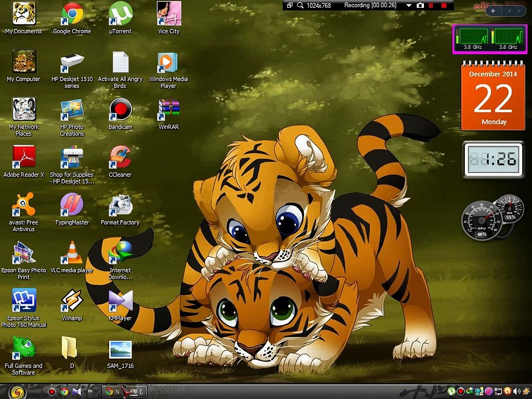The height and width of the screenshot is (399, 532).
Task: Click the left arrow on the gadget bar
Action: pyautogui.click(x=509, y=11)
